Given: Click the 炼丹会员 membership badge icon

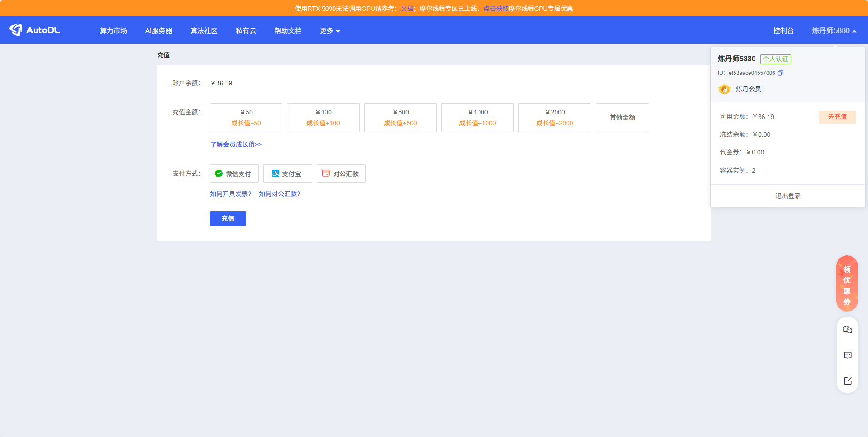Looking at the screenshot, I should point(724,89).
